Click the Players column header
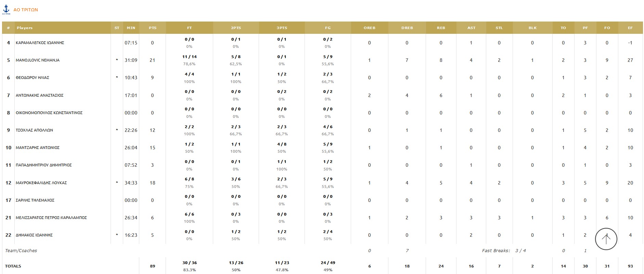 [x=25, y=28]
